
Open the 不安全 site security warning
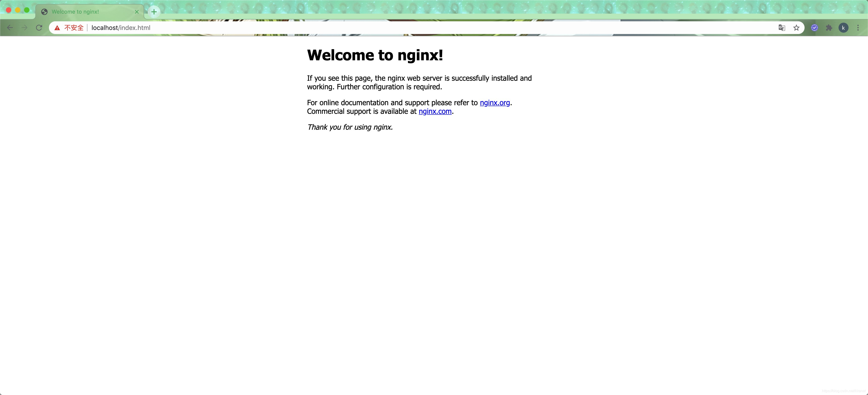(x=69, y=28)
